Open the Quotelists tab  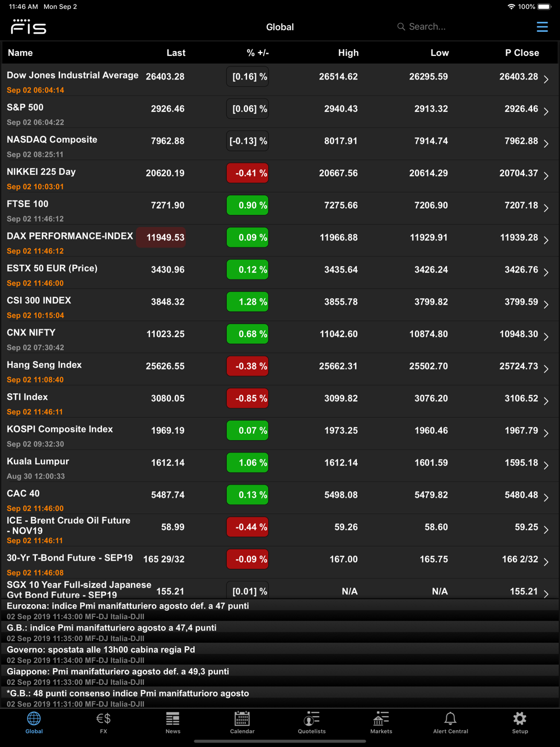tap(312, 723)
